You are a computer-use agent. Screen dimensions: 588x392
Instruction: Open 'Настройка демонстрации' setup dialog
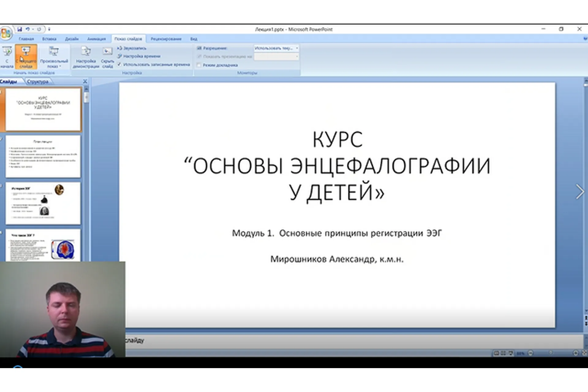click(x=86, y=58)
